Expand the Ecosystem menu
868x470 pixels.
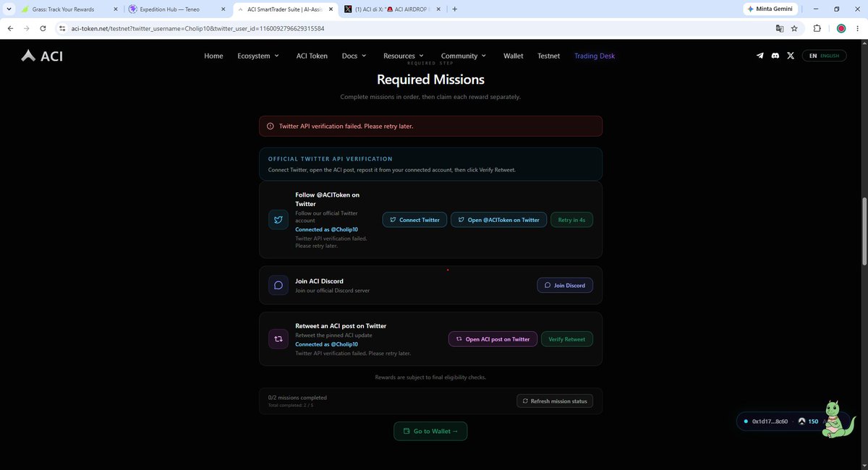pyautogui.click(x=258, y=56)
